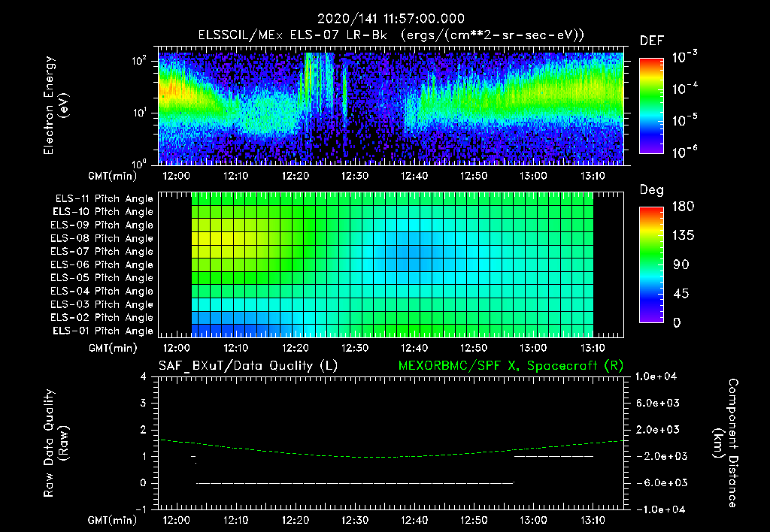Click the DEF legend title
Screen dimensions: 770x532
click(x=651, y=41)
